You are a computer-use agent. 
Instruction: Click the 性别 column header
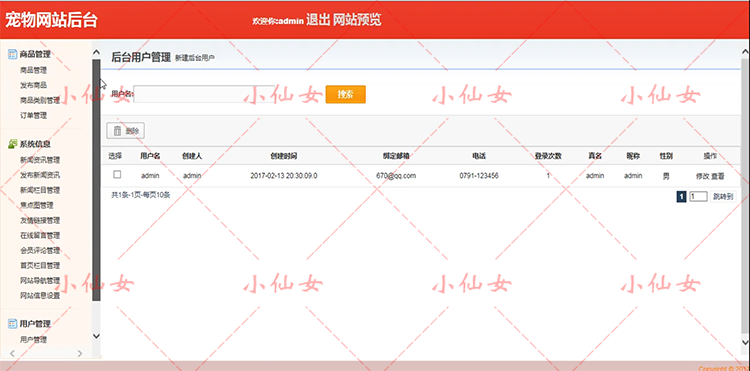[x=666, y=156]
